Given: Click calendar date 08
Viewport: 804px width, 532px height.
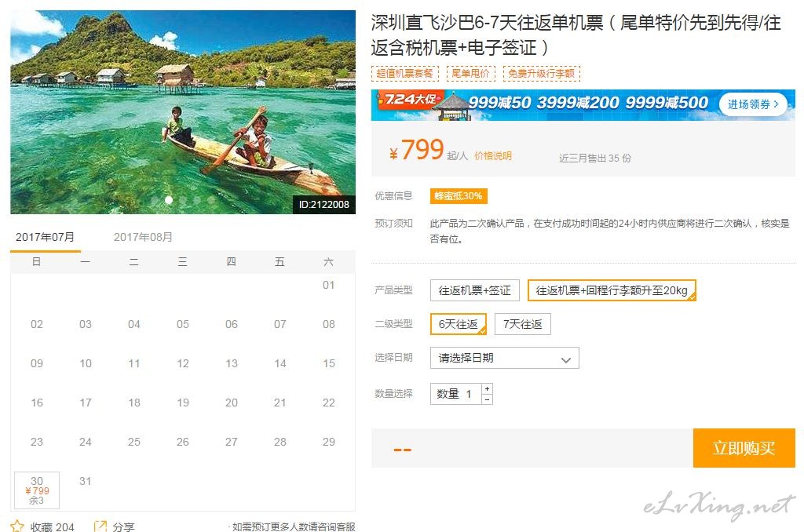Looking at the screenshot, I should point(329,324).
